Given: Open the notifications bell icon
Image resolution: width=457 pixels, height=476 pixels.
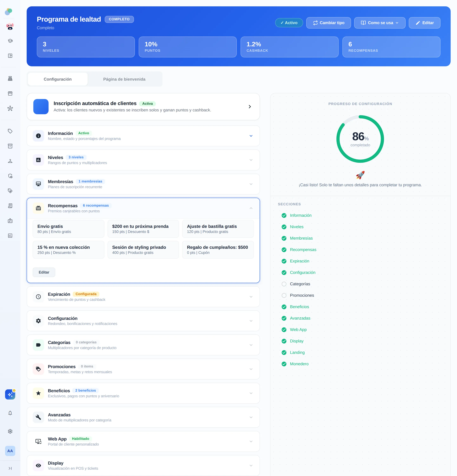Looking at the screenshot, I should 10,413.
